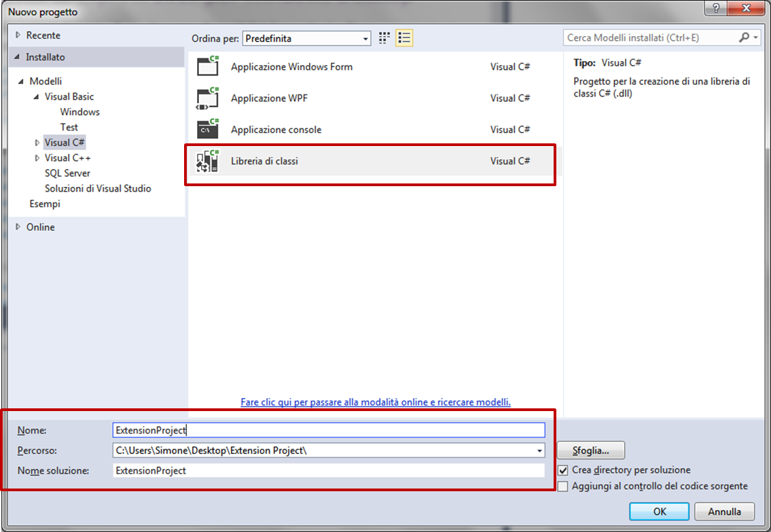Open the online templates search link
This screenshot has height=532, width=771.
coord(376,402)
